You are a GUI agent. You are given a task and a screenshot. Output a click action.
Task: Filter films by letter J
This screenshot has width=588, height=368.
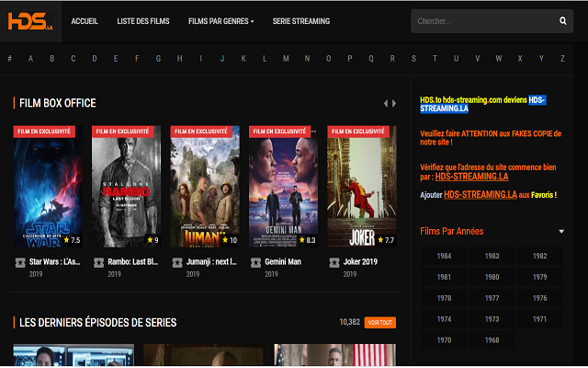pyautogui.click(x=222, y=59)
